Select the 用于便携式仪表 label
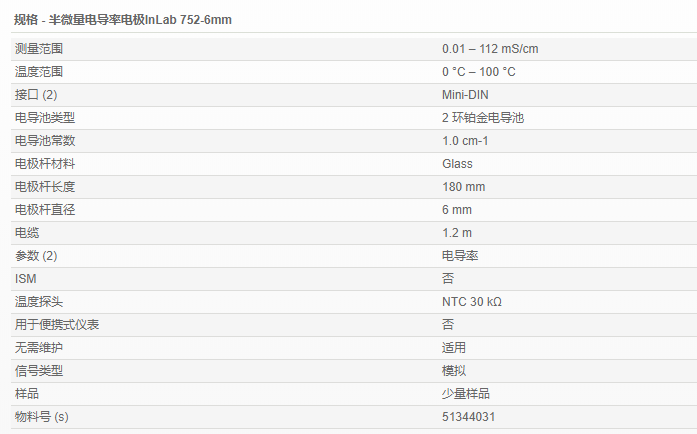Viewport: 697px width, 434px height. click(x=57, y=325)
